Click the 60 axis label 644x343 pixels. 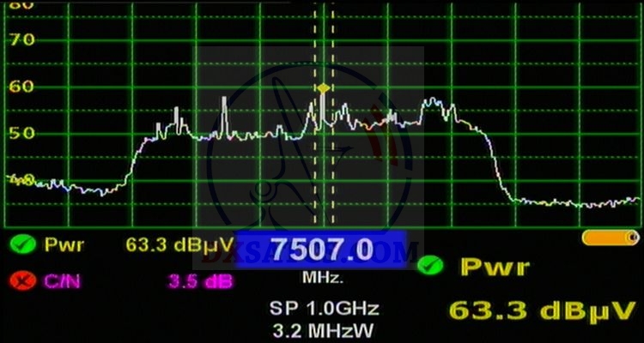(22, 87)
